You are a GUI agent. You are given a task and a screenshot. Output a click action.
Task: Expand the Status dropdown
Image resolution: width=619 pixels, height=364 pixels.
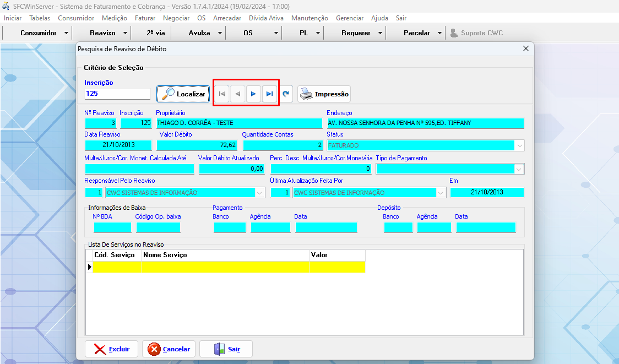519,146
